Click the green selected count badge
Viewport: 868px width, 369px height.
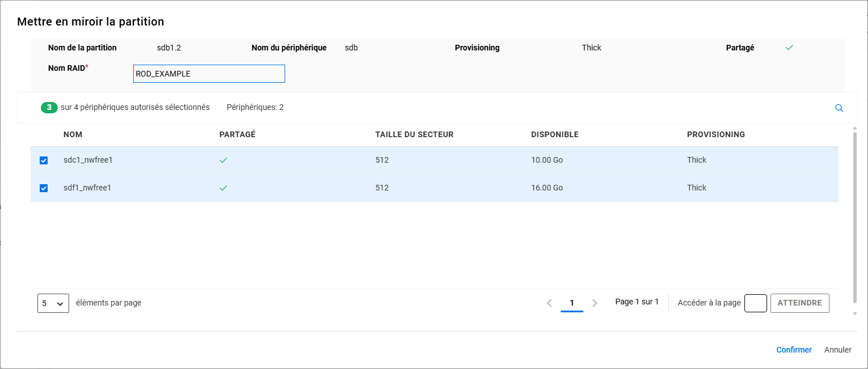click(49, 108)
